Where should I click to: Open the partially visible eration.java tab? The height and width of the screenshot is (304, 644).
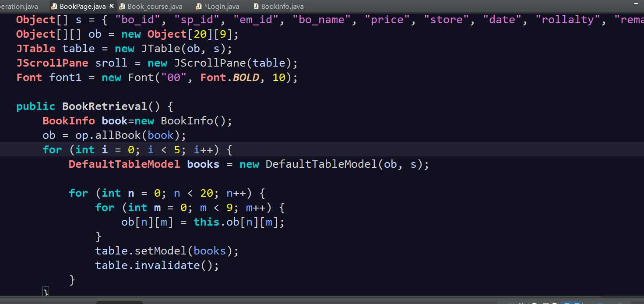[19, 6]
